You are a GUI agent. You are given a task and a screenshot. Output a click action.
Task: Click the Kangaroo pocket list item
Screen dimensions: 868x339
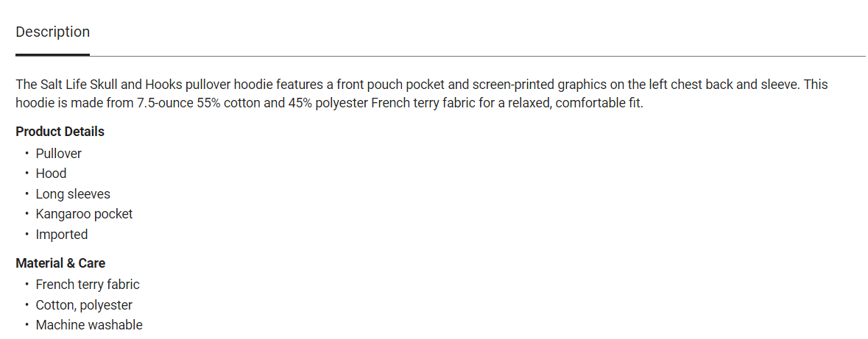84,214
